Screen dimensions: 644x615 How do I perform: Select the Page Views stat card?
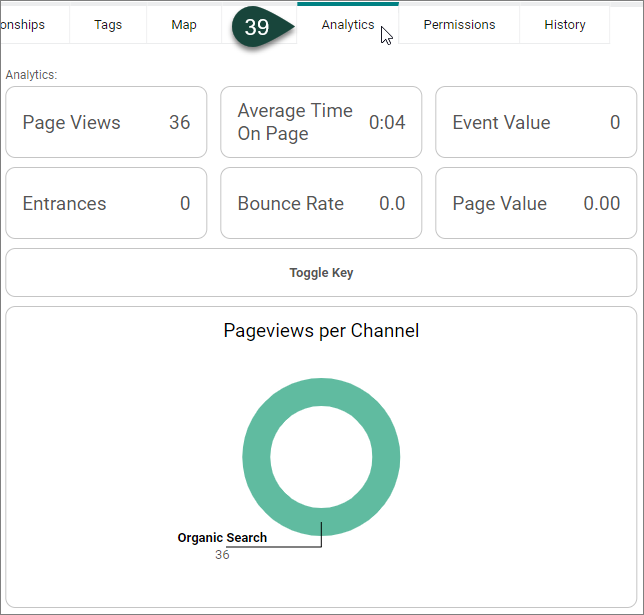click(106, 123)
